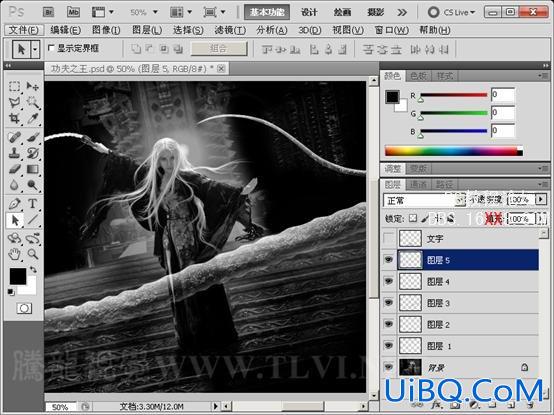Select the Hand tool

tap(14, 254)
